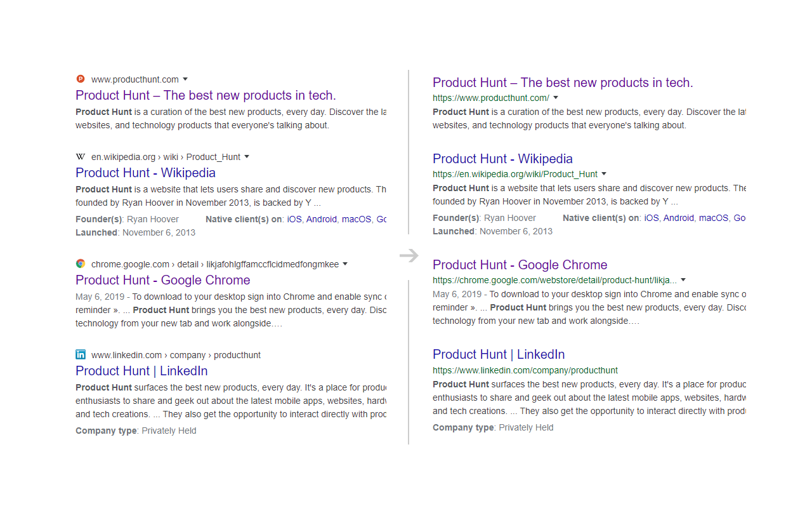Viewport: 812px width, 508px height.
Task: Click the 'en.wikipedia.org › wiki › Product_Hunt' breadcrumb
Action: coord(166,157)
